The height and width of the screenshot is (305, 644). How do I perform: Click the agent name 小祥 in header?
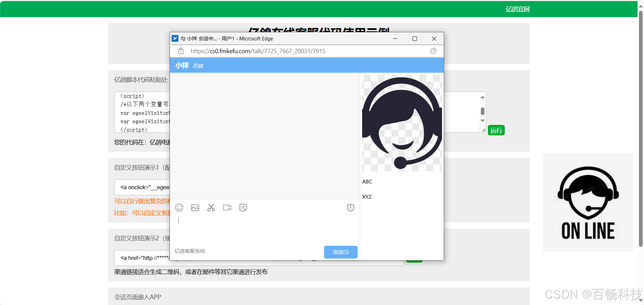click(x=182, y=65)
